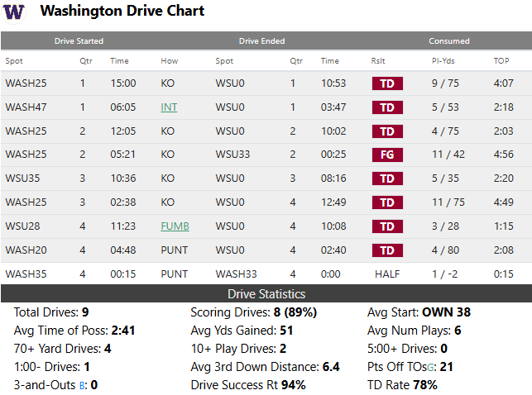Click the Consumed header
Screen dimensions: 532x395
[x=449, y=41]
